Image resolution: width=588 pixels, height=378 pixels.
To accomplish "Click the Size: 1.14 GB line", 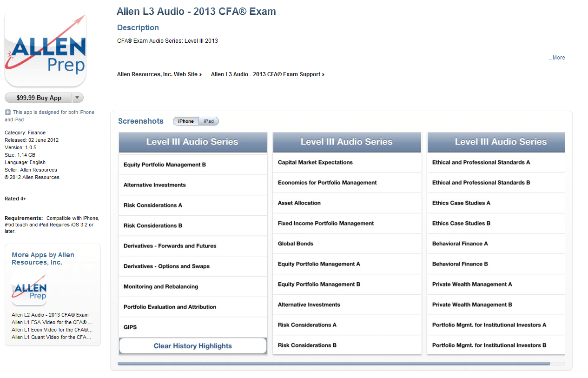I will click(20, 155).
